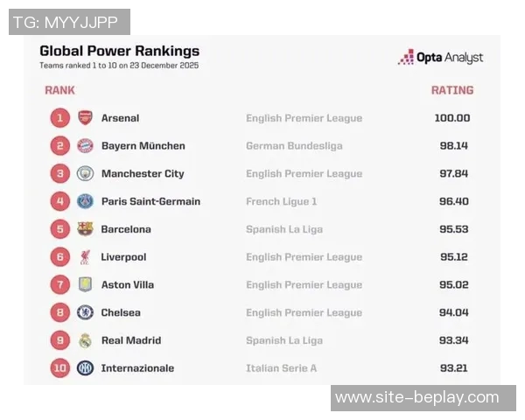This screenshot has height=420, width=525.
Task: Click the Paris Saint-Germain club crest
Action: pos(85,201)
